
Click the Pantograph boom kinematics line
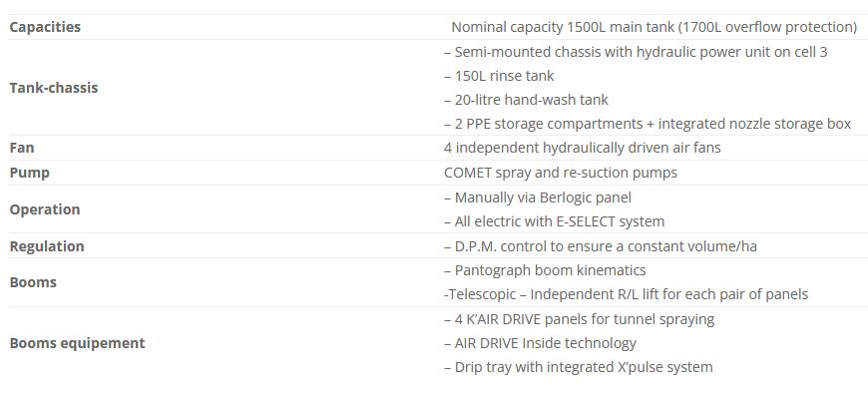(545, 270)
